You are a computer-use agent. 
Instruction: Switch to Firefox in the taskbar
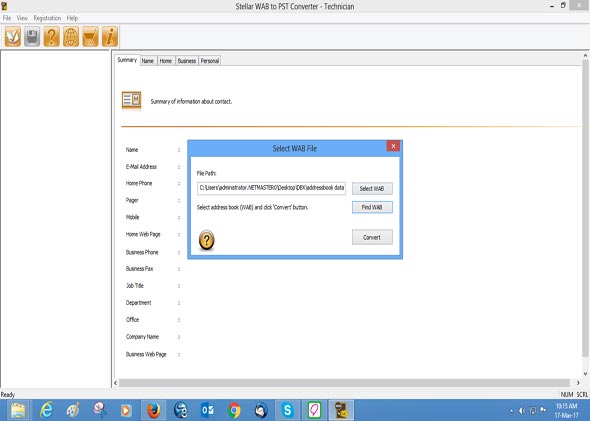154,410
